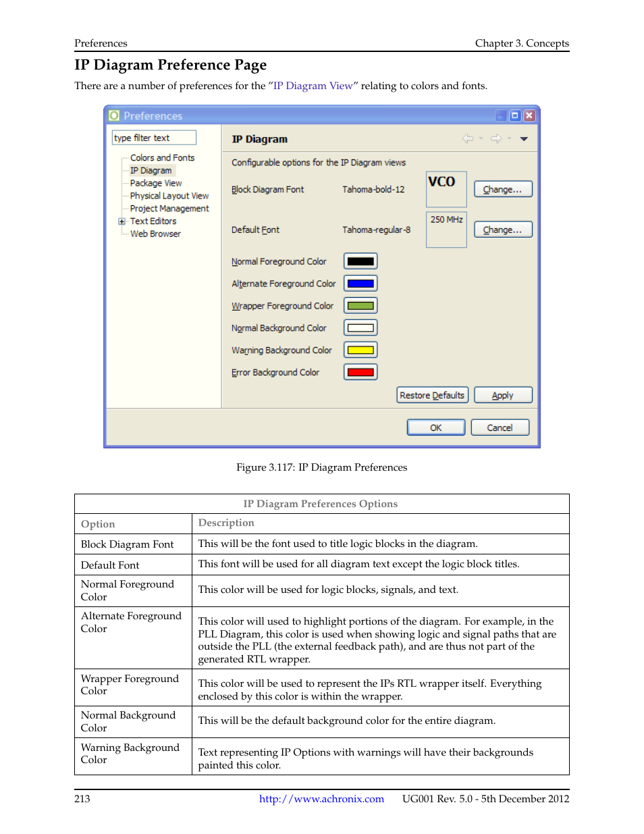Click the Restore Defaults button

432,394
